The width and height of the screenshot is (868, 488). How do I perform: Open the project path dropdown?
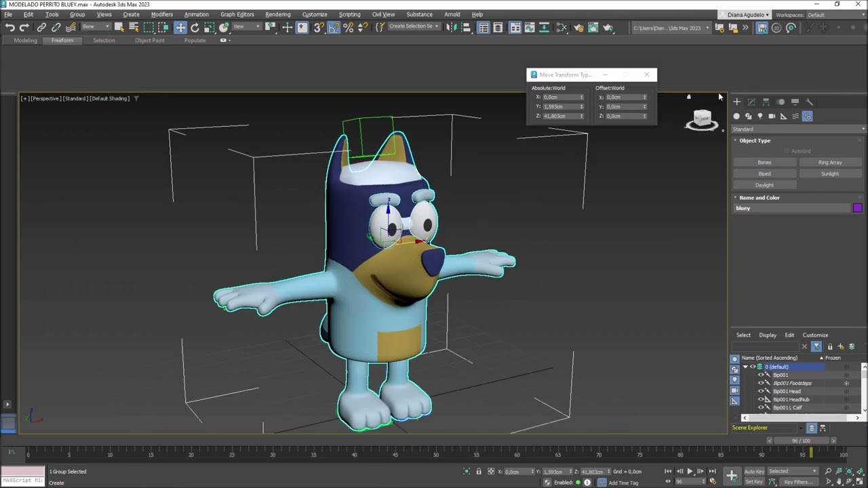(671, 28)
